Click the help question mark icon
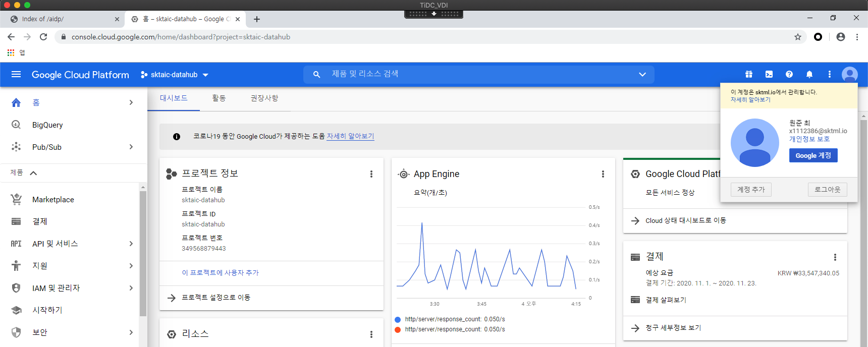868x347 pixels. tap(789, 75)
